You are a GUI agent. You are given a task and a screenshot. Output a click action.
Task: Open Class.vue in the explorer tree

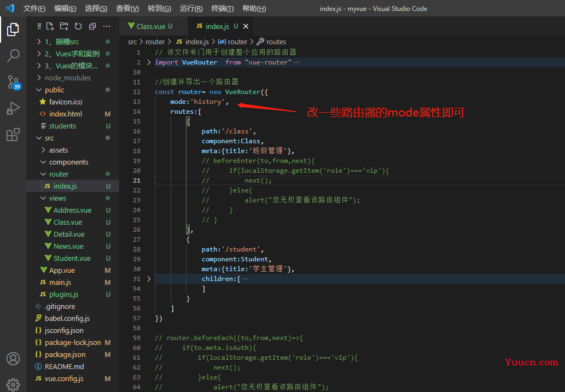pyautogui.click(x=73, y=223)
